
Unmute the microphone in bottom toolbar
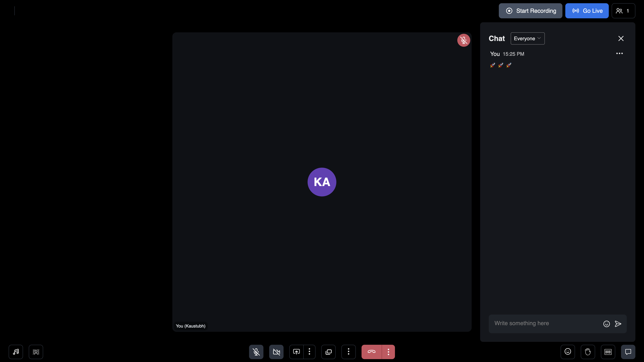[x=256, y=352]
